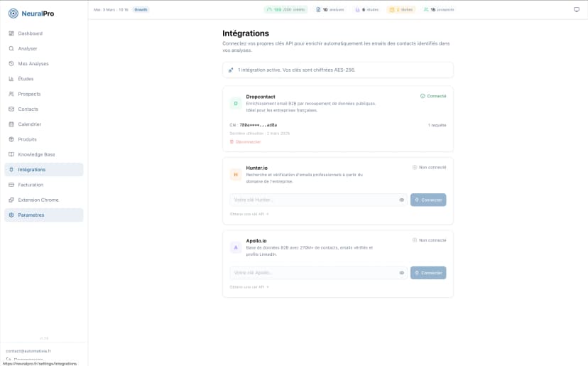The height and width of the screenshot is (366, 588).
Task: Click the Facturation card icon
Action: pos(11,185)
